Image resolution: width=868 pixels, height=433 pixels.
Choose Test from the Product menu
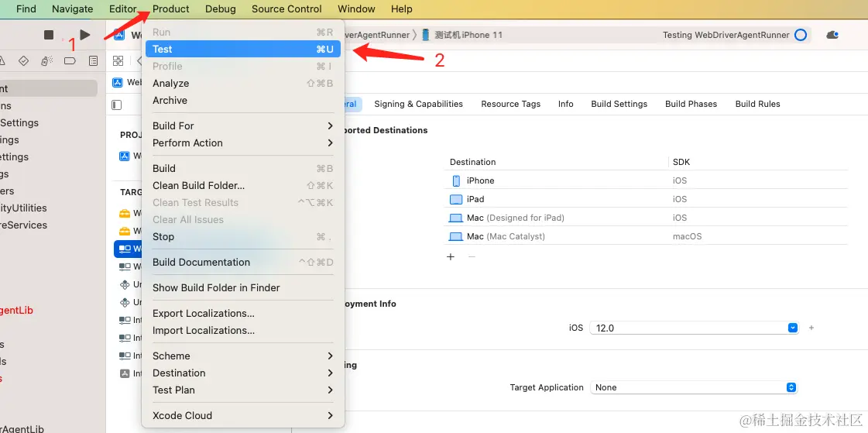[x=243, y=50]
